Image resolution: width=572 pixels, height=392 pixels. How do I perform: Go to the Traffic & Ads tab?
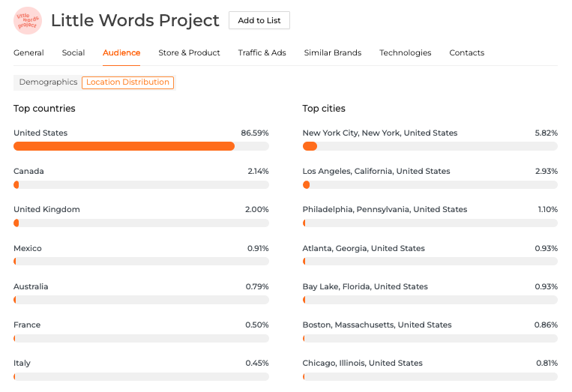click(262, 53)
